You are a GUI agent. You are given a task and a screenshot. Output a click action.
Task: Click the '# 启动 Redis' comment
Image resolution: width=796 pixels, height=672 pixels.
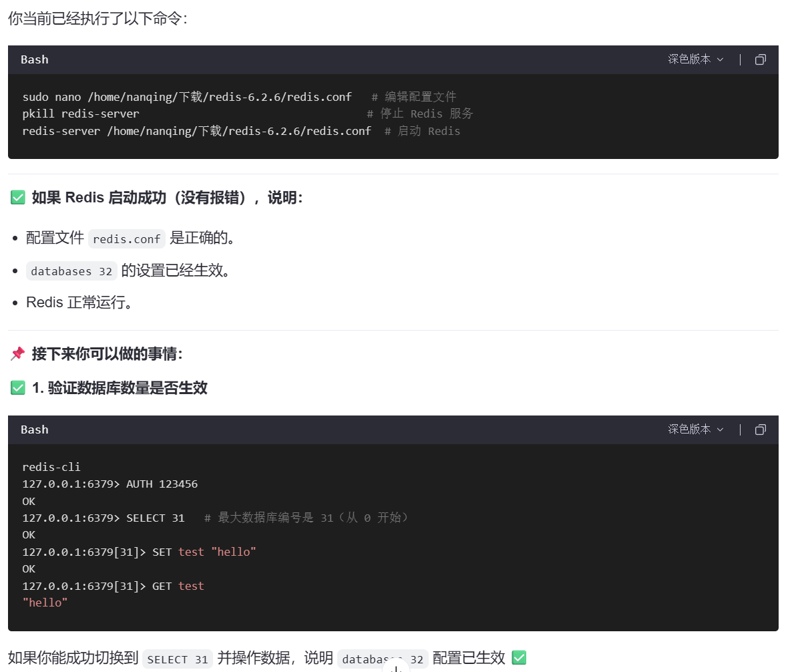click(x=422, y=131)
